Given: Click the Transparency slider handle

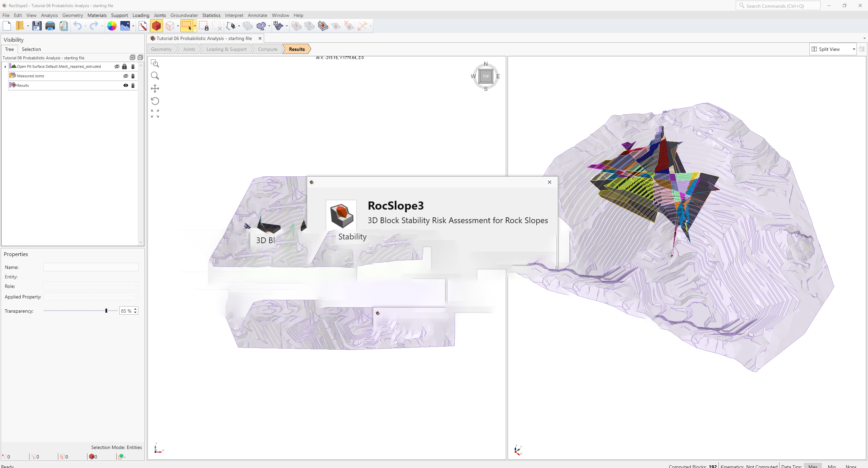Looking at the screenshot, I should (106, 311).
